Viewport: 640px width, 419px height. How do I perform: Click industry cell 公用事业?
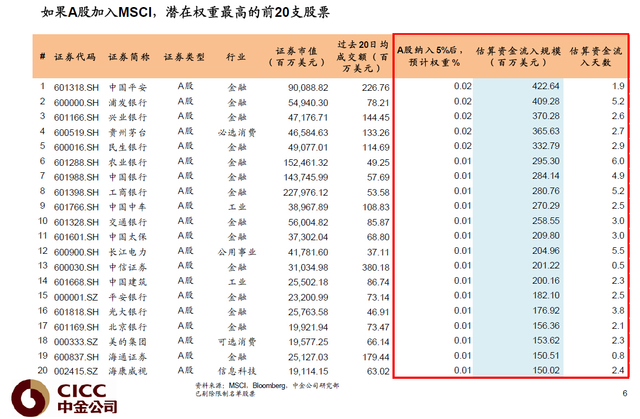pos(237,252)
